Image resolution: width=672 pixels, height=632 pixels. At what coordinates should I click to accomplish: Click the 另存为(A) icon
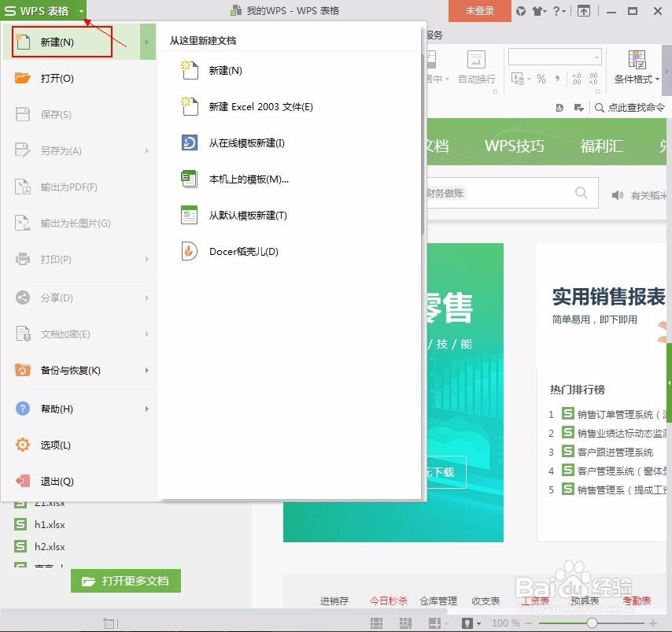[23, 150]
